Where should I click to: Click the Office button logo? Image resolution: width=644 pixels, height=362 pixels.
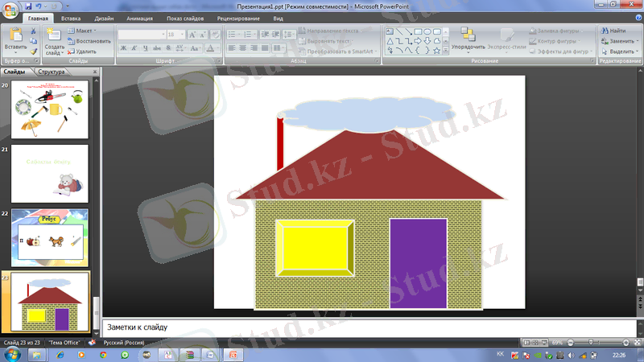click(x=11, y=10)
